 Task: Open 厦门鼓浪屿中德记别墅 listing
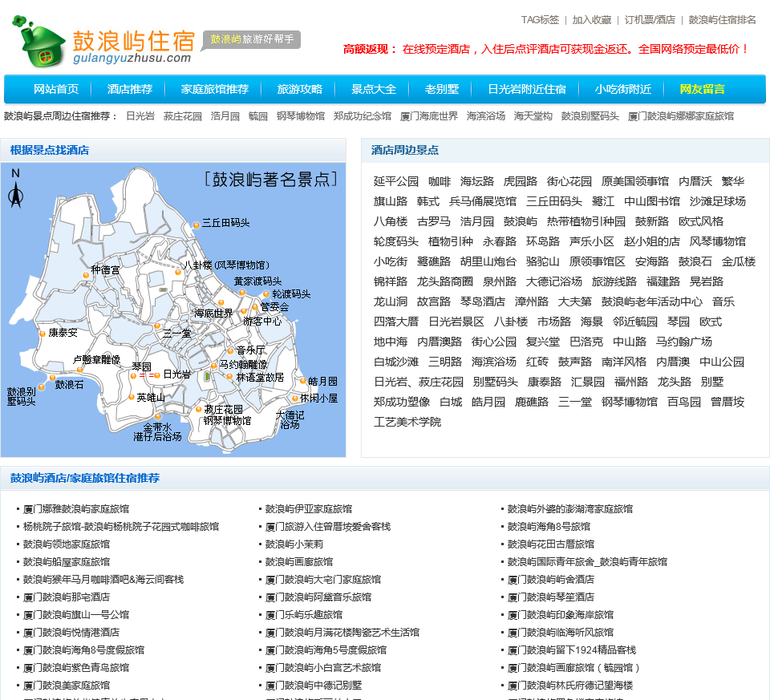click(314, 686)
